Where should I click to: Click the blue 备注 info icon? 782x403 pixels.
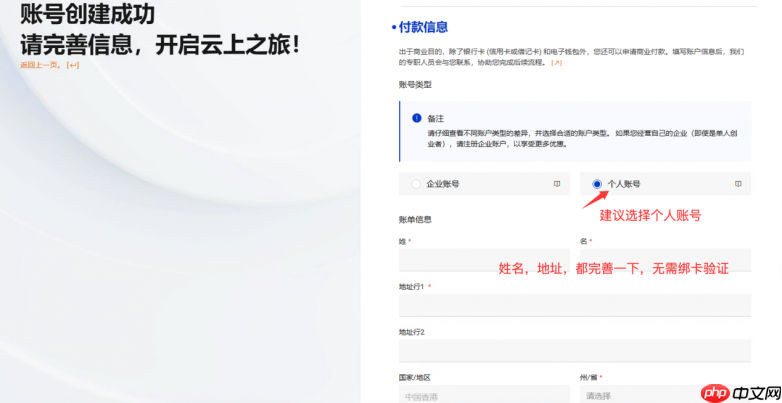416,118
